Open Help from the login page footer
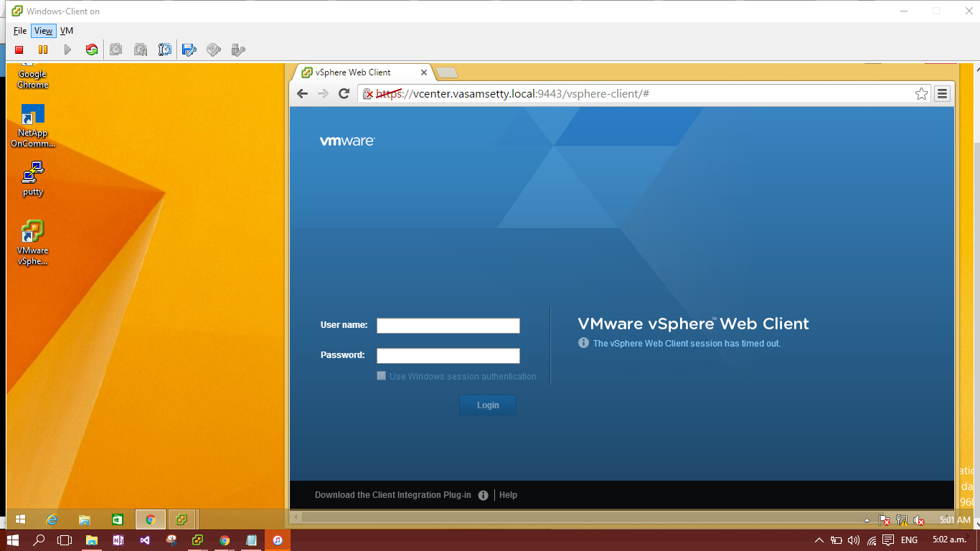The image size is (980, 551). click(x=509, y=494)
